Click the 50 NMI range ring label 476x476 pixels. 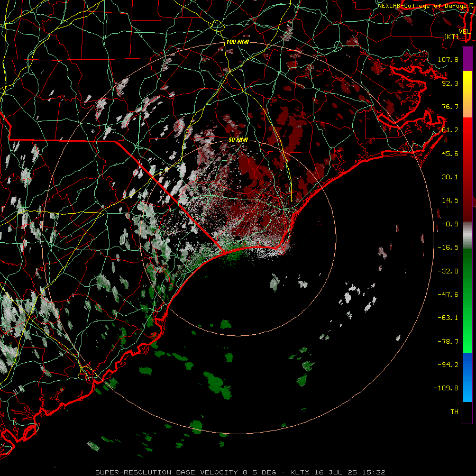(238, 140)
